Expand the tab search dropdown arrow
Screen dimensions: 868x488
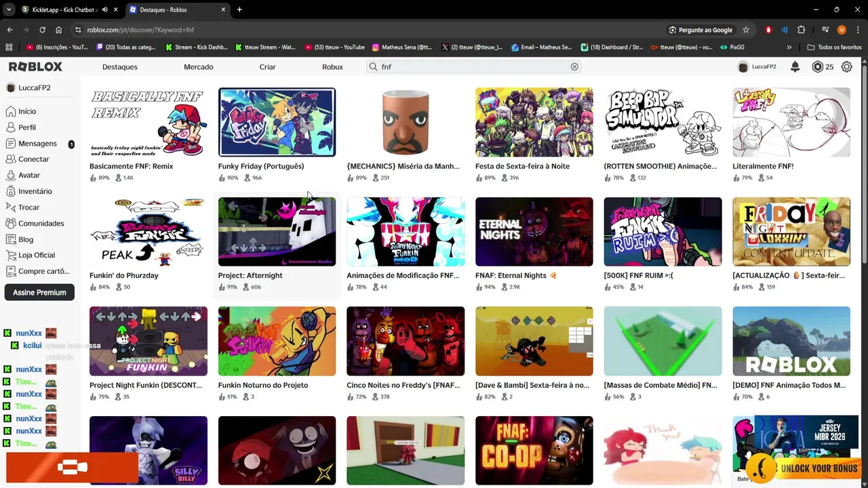tap(8, 9)
